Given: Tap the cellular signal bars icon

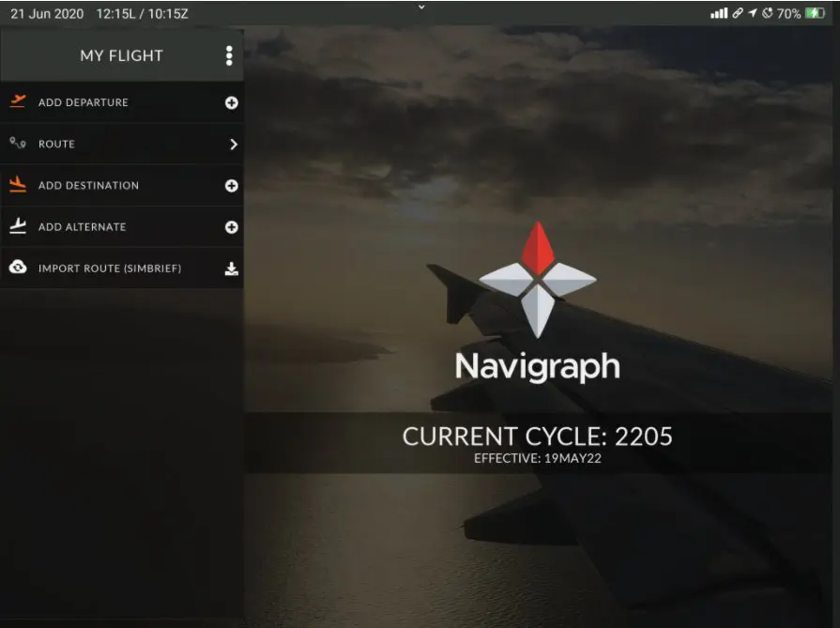Looking at the screenshot, I should click(719, 13).
